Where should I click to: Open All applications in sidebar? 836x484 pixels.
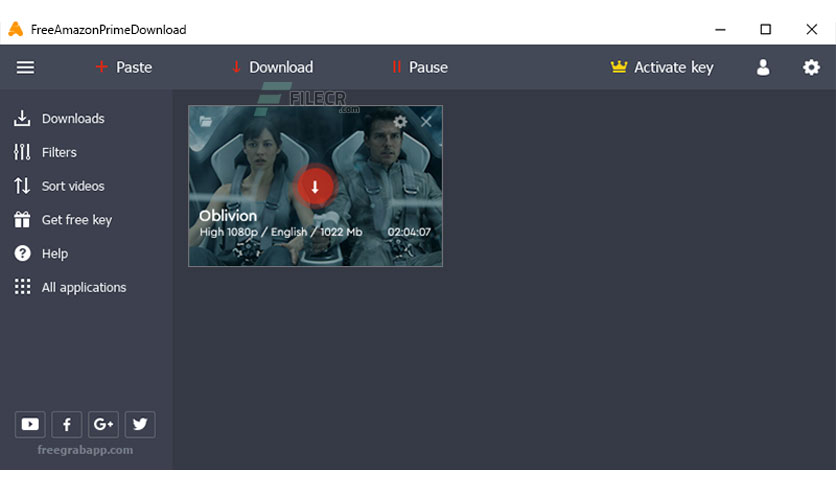coord(70,287)
